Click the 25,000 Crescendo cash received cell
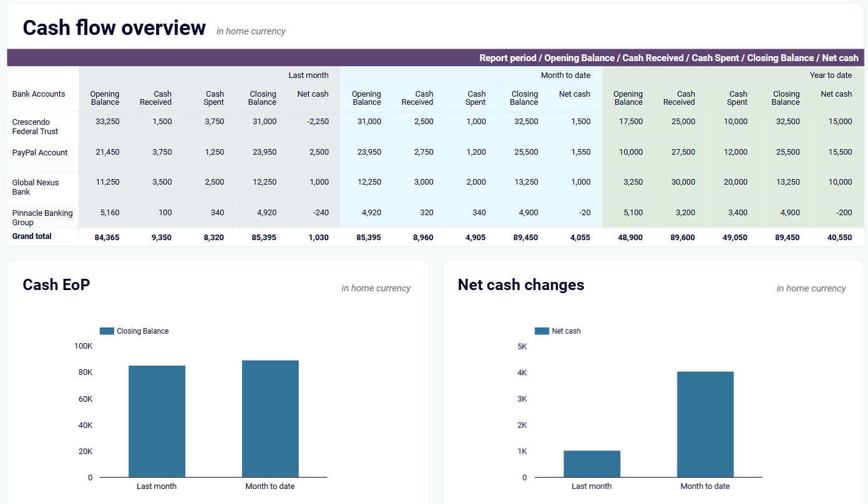 [x=683, y=122]
